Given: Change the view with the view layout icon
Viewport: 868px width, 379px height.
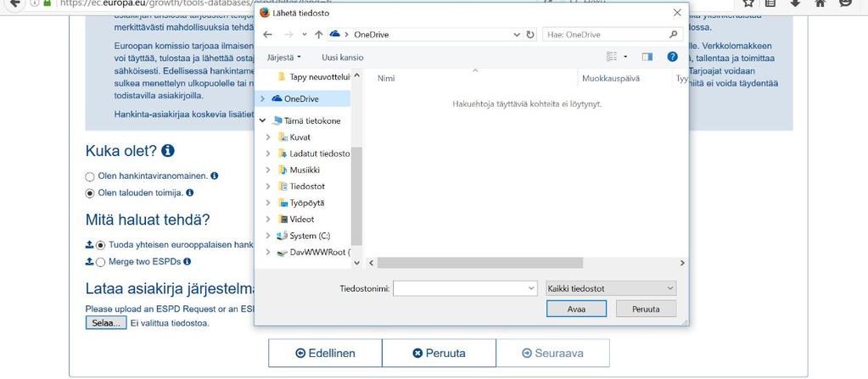Looking at the screenshot, I should (612, 57).
